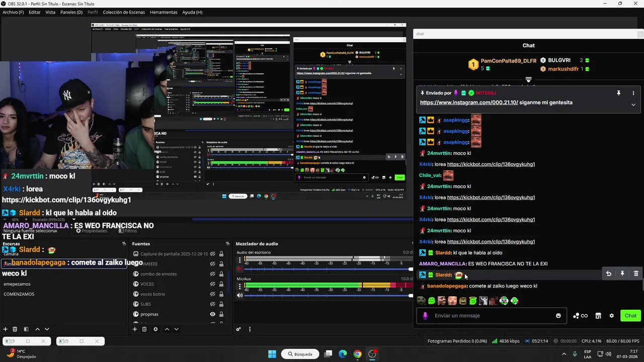This screenshot has height=362, width=644.
Task: Open audio mixer menu three-dots at bottom
Action: click(x=250, y=329)
